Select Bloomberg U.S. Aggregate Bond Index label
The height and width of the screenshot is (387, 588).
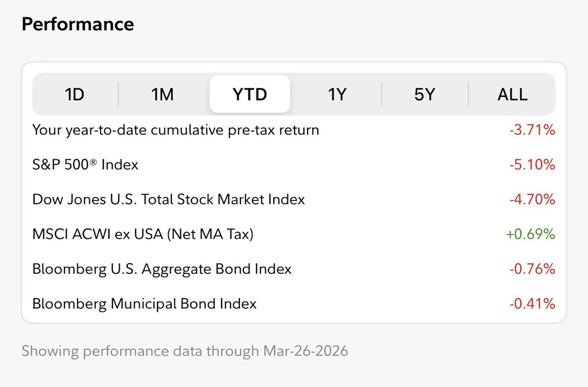click(162, 269)
